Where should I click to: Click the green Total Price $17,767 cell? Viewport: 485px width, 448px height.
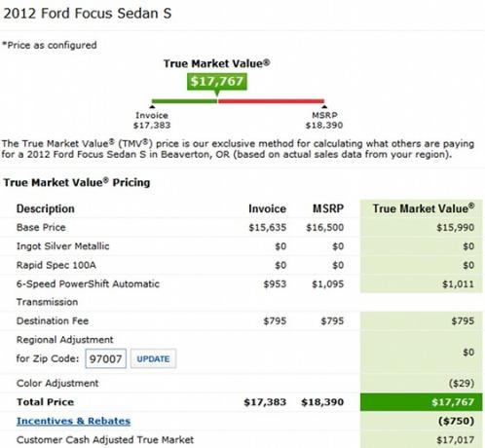pos(422,402)
